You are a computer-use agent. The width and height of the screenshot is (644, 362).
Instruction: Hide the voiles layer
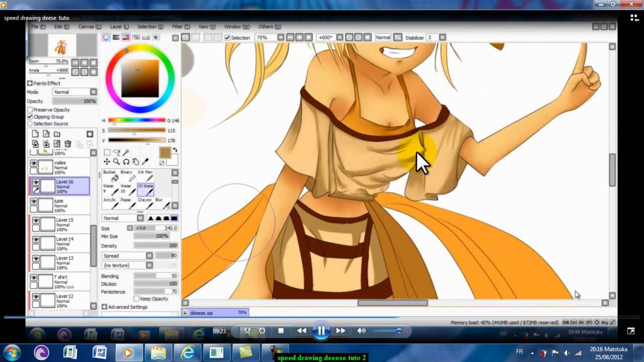(34, 163)
